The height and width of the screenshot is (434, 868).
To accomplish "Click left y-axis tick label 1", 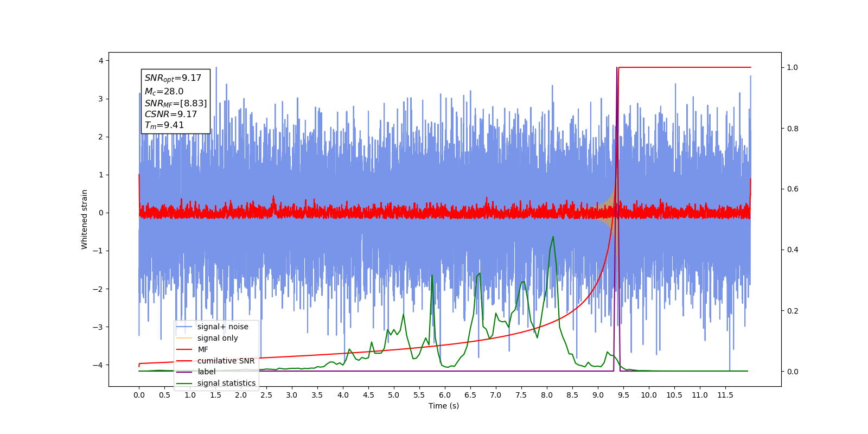I will click(x=101, y=175).
